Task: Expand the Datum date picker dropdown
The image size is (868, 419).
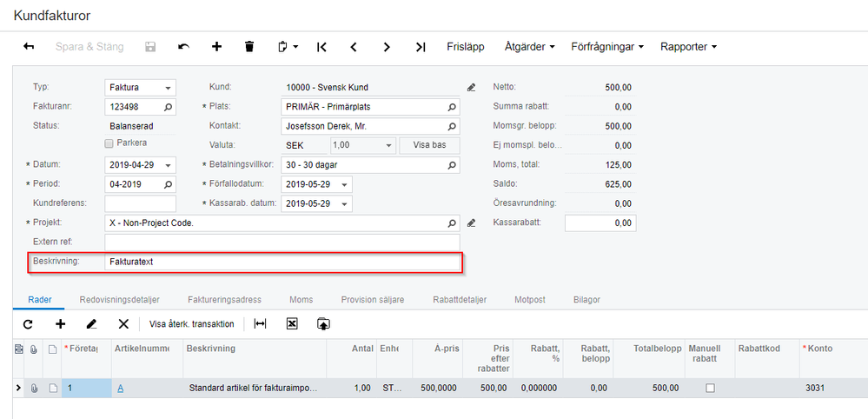Action: pos(168,165)
